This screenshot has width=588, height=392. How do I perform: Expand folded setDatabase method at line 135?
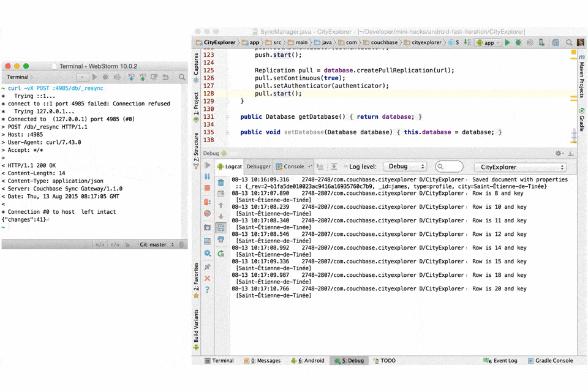click(x=227, y=132)
